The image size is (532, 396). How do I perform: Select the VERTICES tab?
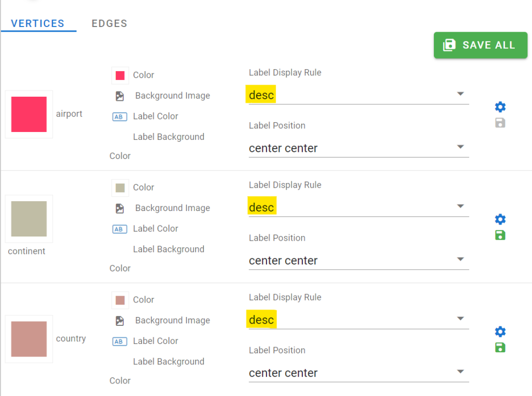[38, 23]
